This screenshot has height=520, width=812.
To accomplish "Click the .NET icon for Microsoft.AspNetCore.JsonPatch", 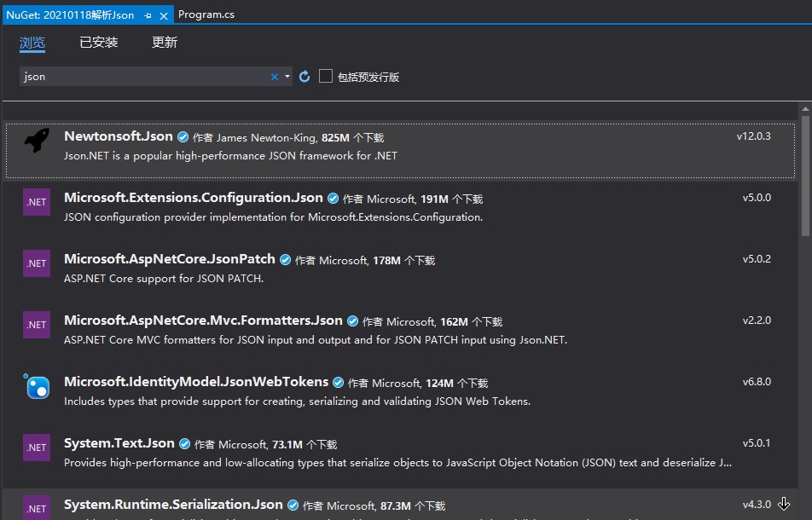I will click(x=37, y=263).
